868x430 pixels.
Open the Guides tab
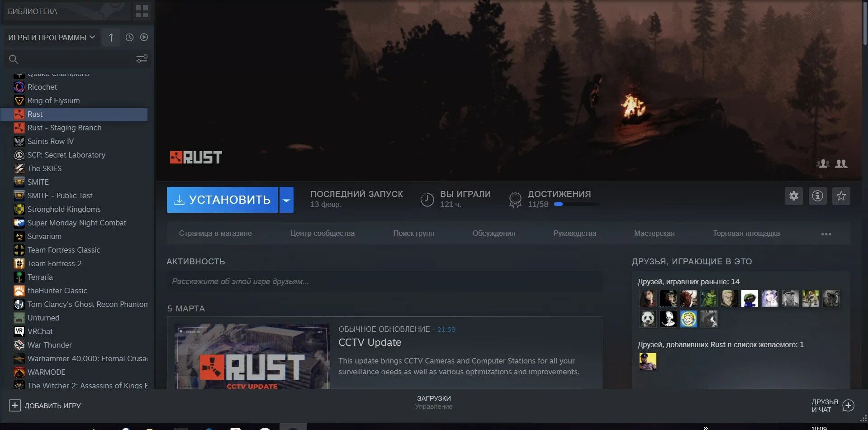[574, 234]
